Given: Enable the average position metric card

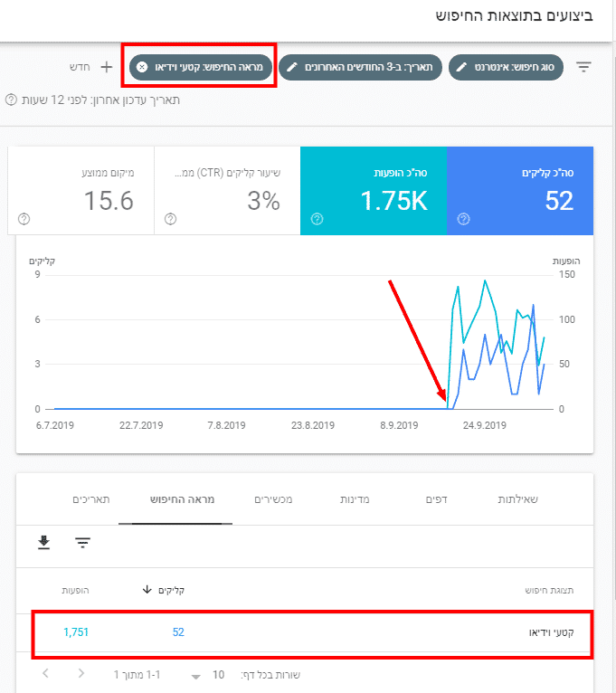Looking at the screenshot, I should [81, 190].
